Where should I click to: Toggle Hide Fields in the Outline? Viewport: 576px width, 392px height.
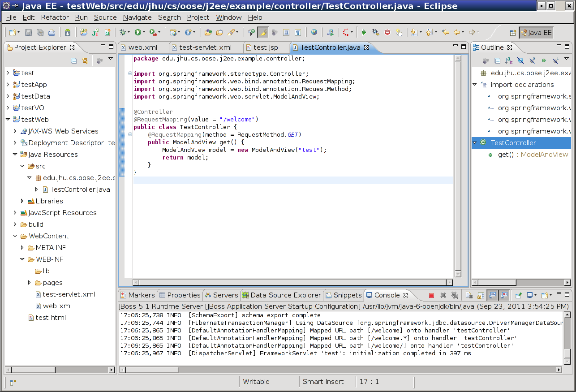(x=520, y=60)
